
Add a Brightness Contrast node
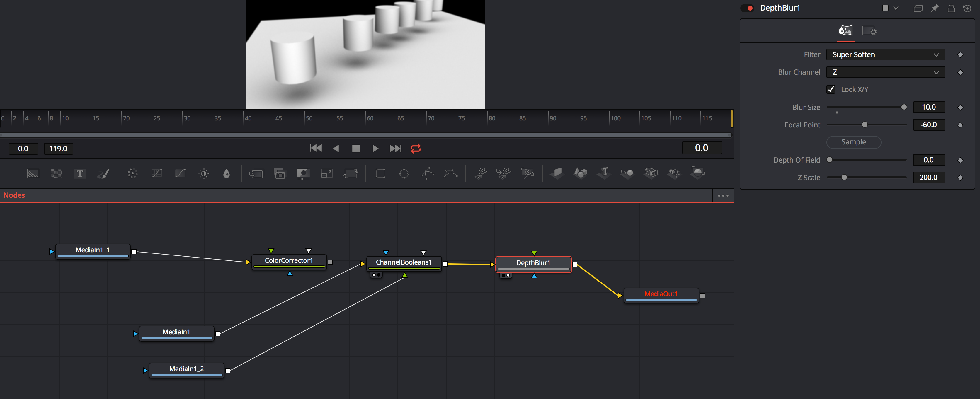click(204, 173)
